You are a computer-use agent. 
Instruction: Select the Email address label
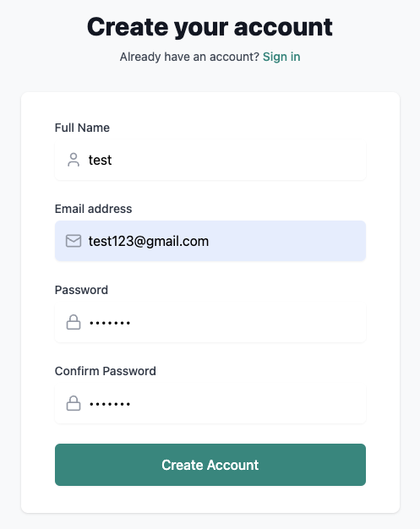tap(93, 209)
